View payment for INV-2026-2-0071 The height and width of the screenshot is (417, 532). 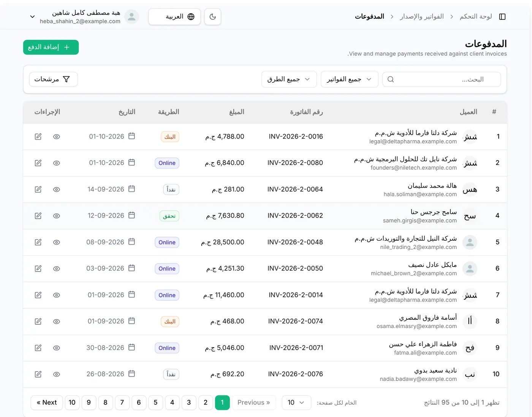57,348
